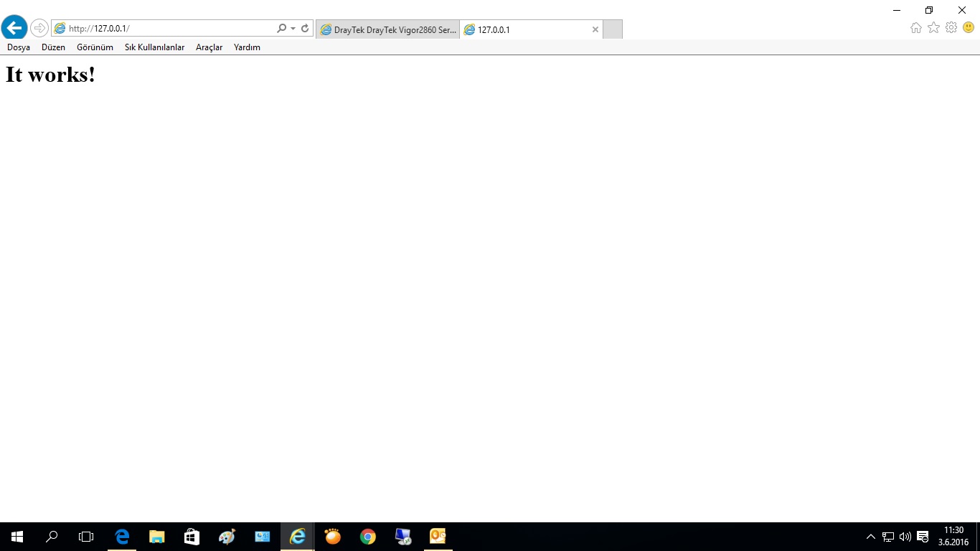
Task: Open the Araçlar menu
Action: tap(209, 47)
